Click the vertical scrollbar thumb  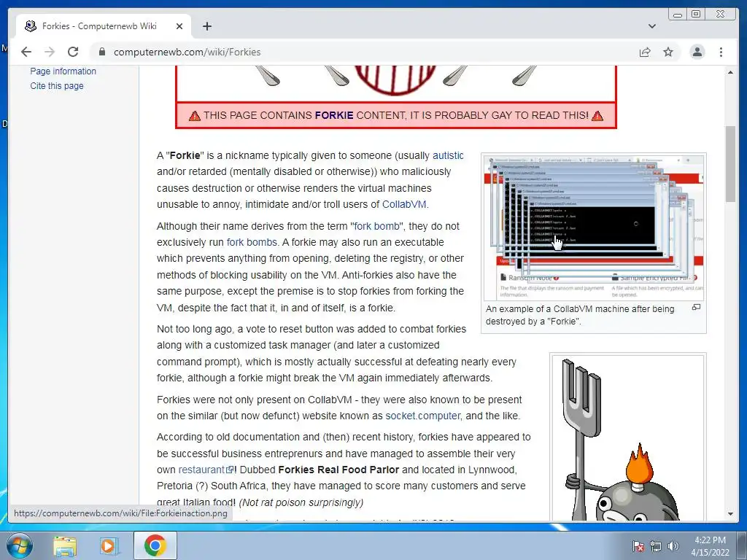(x=730, y=164)
